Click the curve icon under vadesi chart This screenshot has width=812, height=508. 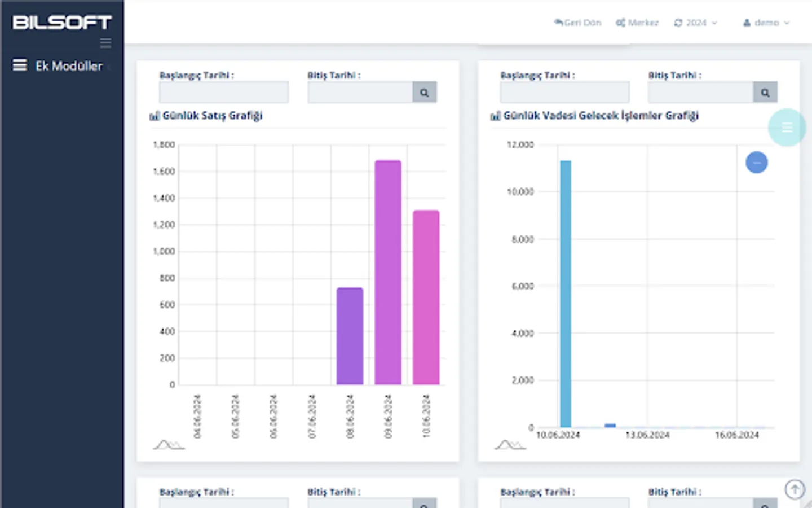coord(510,445)
